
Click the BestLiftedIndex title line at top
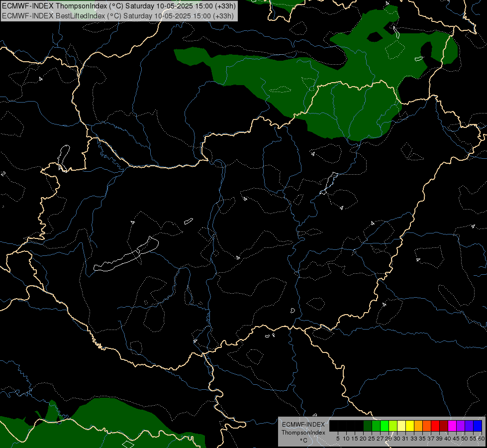click(x=118, y=16)
